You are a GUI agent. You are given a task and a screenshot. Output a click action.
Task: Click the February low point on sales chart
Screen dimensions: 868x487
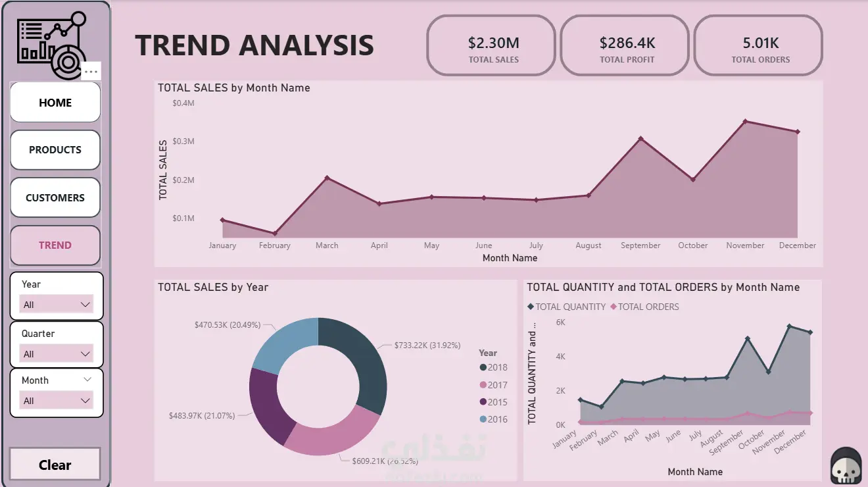[x=275, y=234]
